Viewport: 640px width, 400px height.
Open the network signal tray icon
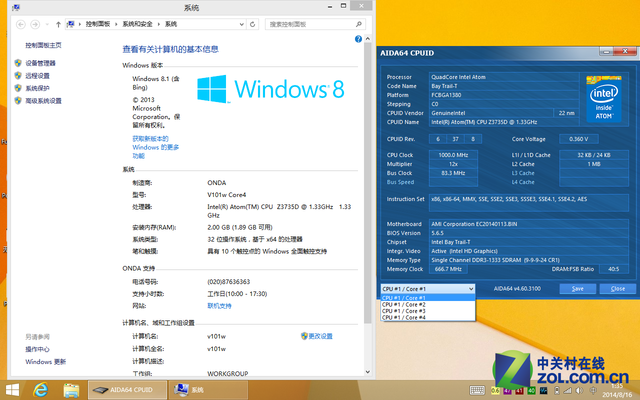coord(567,391)
